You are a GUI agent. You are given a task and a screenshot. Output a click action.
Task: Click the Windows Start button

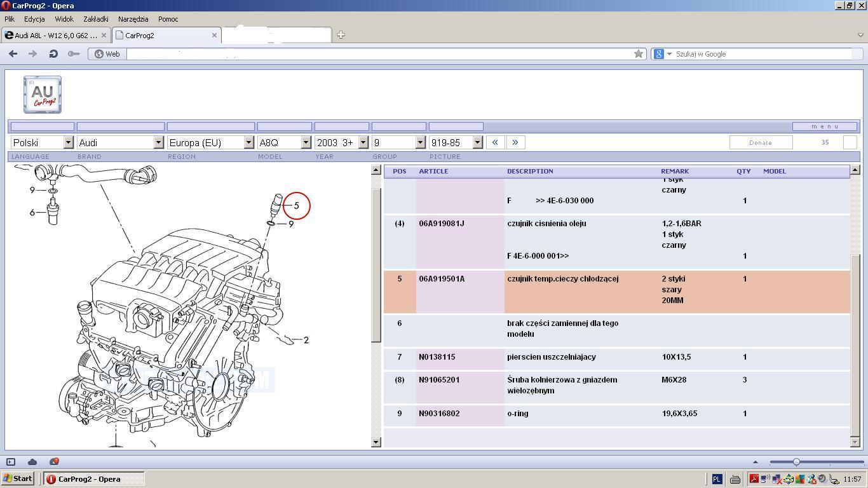pyautogui.click(x=18, y=479)
